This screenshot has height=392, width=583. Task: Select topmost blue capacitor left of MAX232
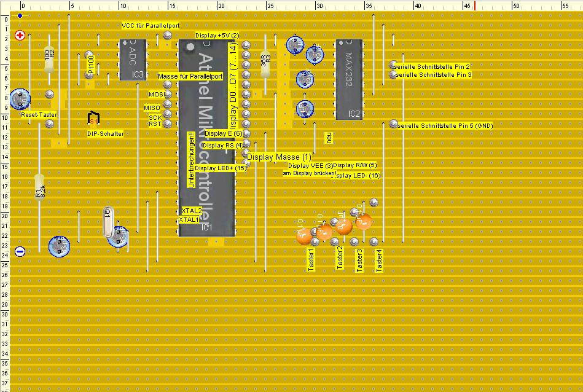(x=295, y=45)
